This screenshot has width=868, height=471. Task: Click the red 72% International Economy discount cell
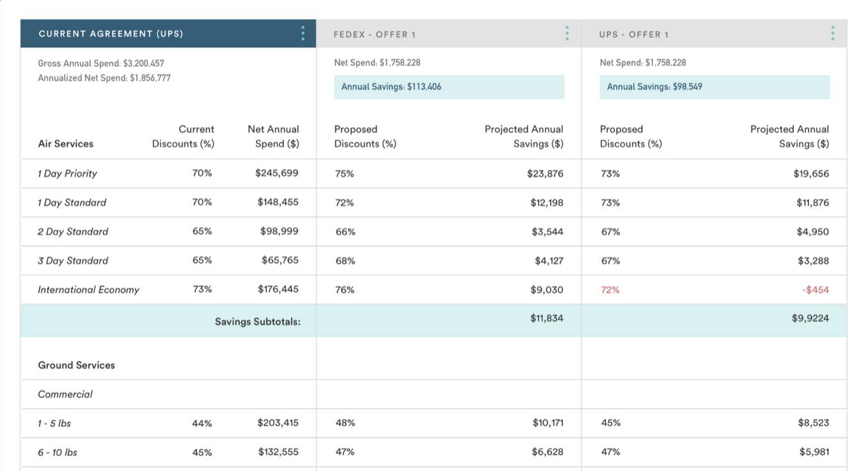[x=608, y=290]
